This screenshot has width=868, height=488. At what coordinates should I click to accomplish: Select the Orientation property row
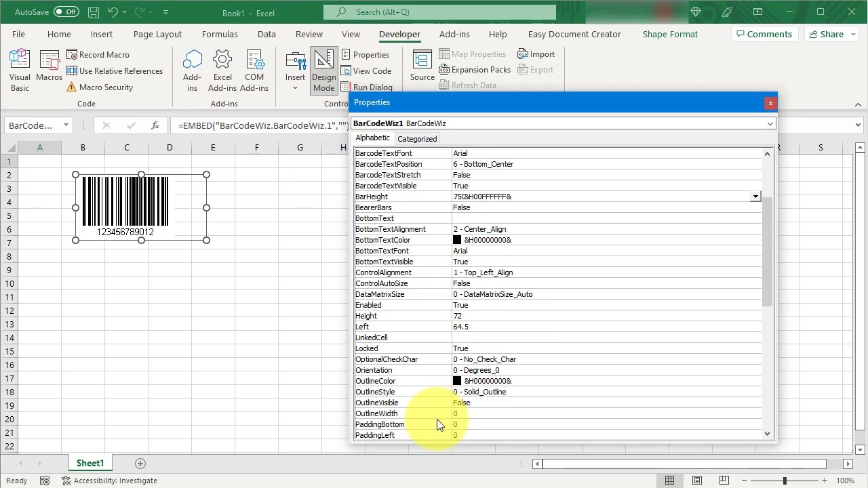click(x=557, y=370)
